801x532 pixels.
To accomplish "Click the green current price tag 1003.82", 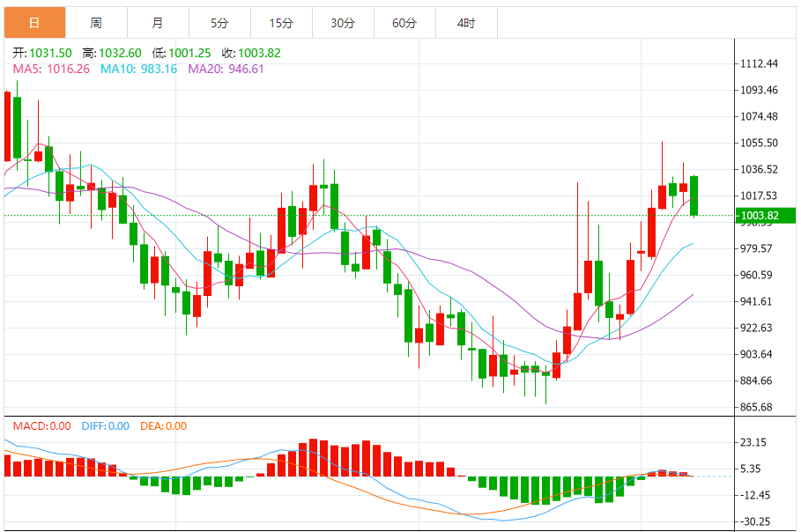I will coord(765,216).
